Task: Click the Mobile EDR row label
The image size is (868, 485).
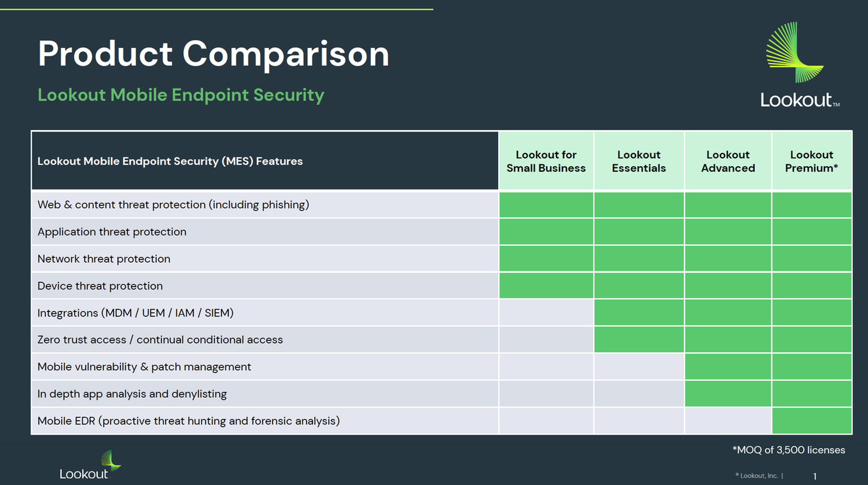Action: 189,421
